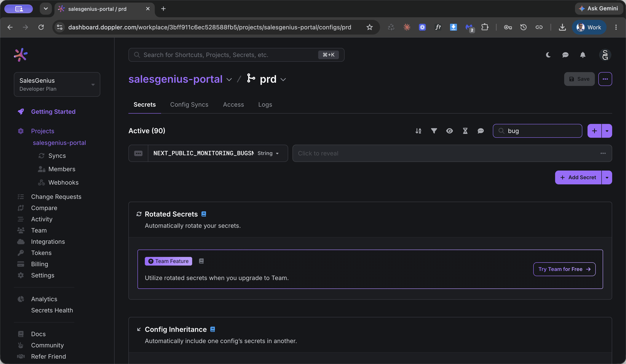Open a new browser tab
Screen dimensions: 626x364
pyautogui.click(x=163, y=9)
